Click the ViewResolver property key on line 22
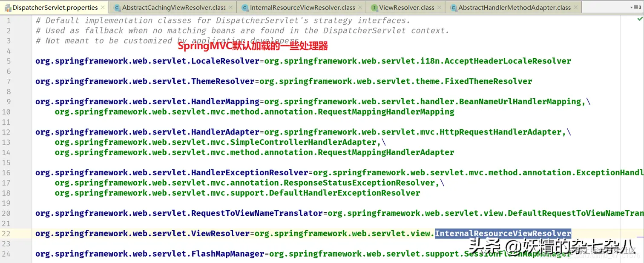The width and height of the screenshot is (644, 263). click(142, 234)
